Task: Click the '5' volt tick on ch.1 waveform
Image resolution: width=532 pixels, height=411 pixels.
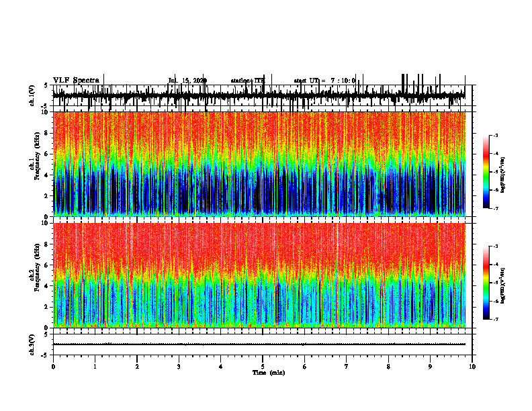Action: pos(46,86)
